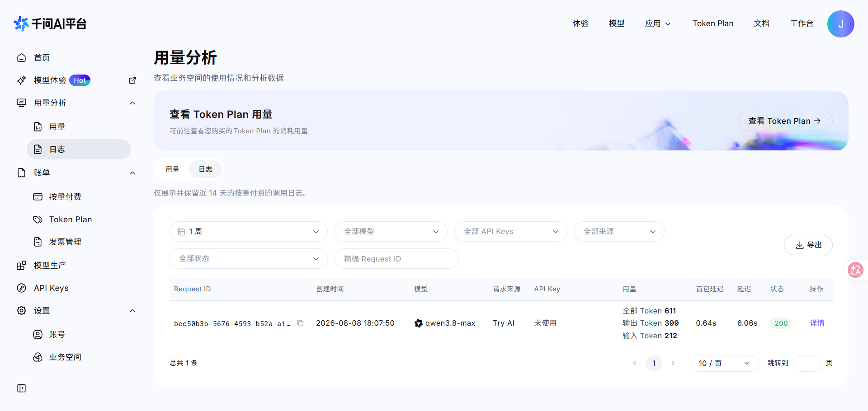Open the 全部模型 filter dropdown
This screenshot has height=411, width=868.
[391, 232]
